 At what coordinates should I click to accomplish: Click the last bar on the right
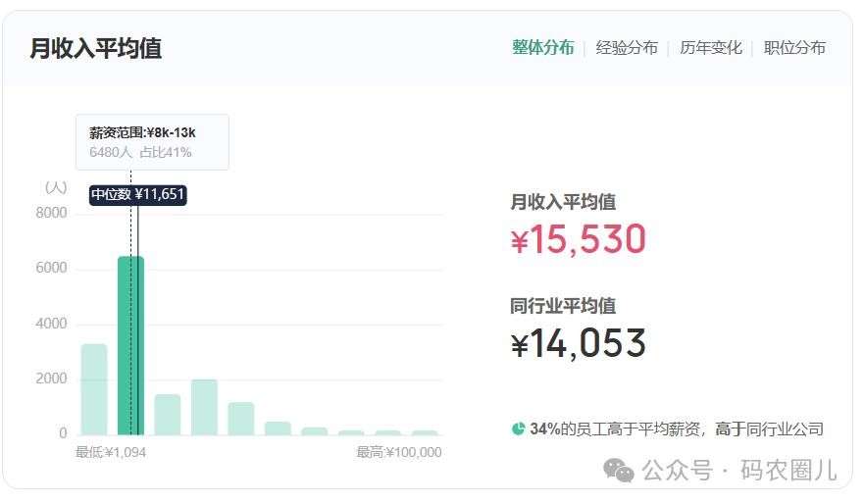425,432
